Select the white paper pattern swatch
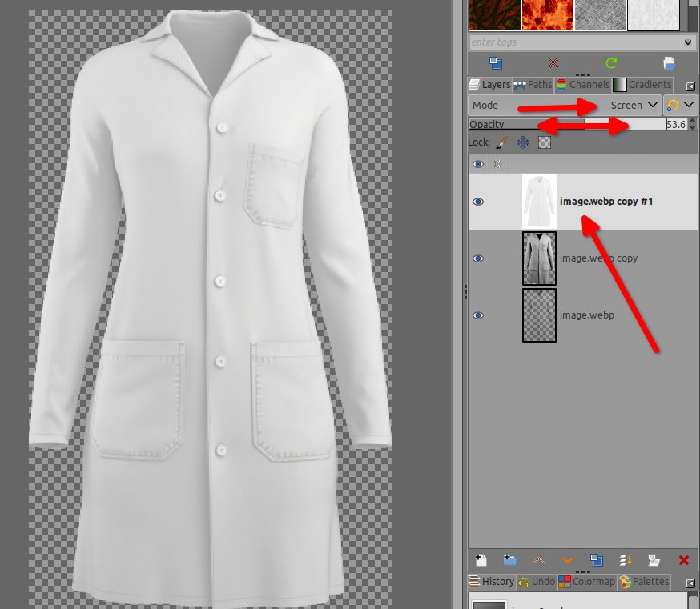700x609 pixels. (654, 14)
